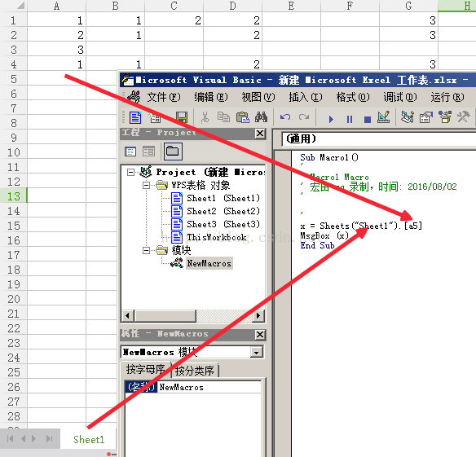Undo last edit with toolbar arrow
The height and width of the screenshot is (457, 476).
(285, 117)
